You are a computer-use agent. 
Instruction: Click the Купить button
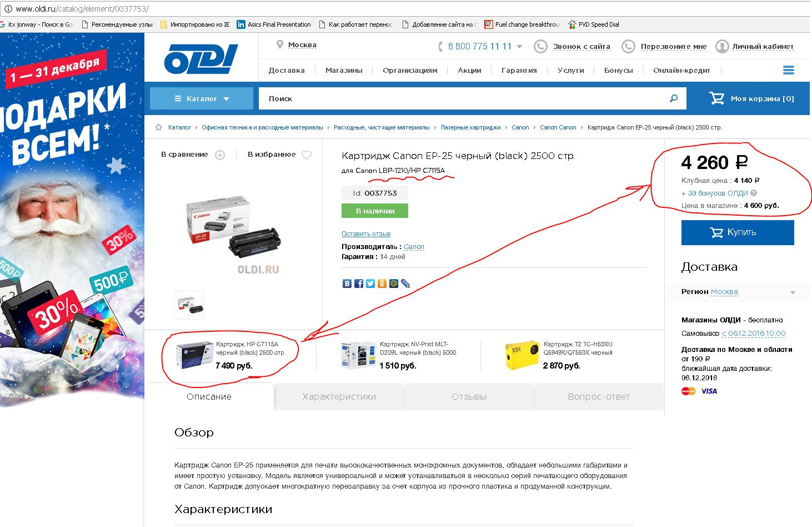point(738,232)
